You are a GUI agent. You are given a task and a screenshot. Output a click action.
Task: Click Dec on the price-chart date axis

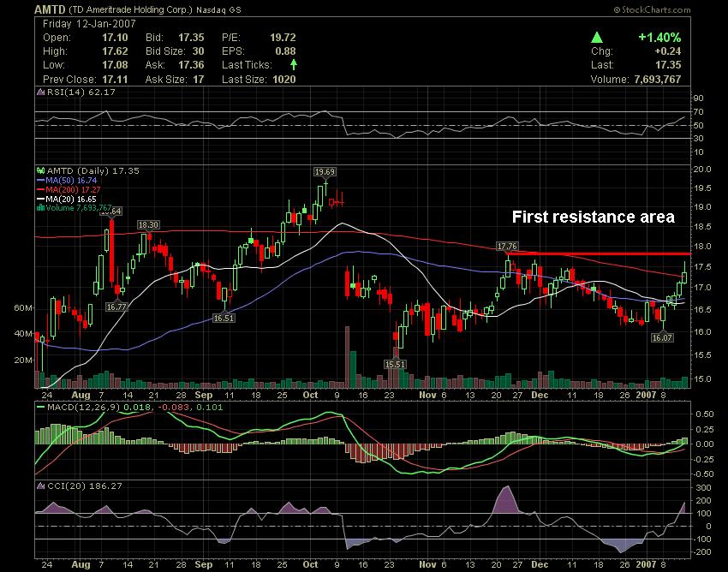click(x=540, y=395)
